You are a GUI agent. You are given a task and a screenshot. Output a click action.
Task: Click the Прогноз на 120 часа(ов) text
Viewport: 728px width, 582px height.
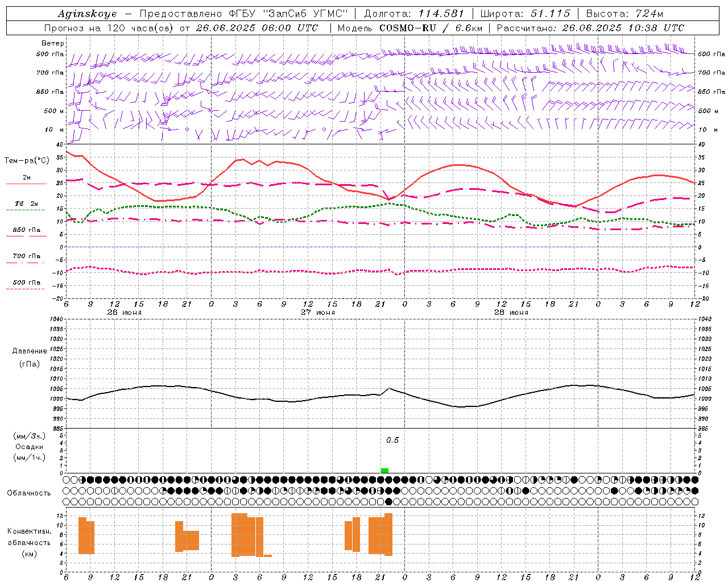click(109, 28)
